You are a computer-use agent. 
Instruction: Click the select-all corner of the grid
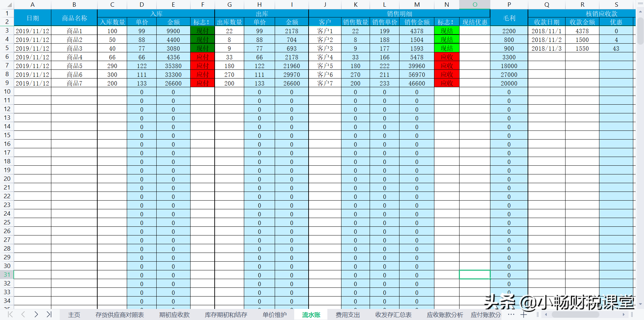coord(7,5)
